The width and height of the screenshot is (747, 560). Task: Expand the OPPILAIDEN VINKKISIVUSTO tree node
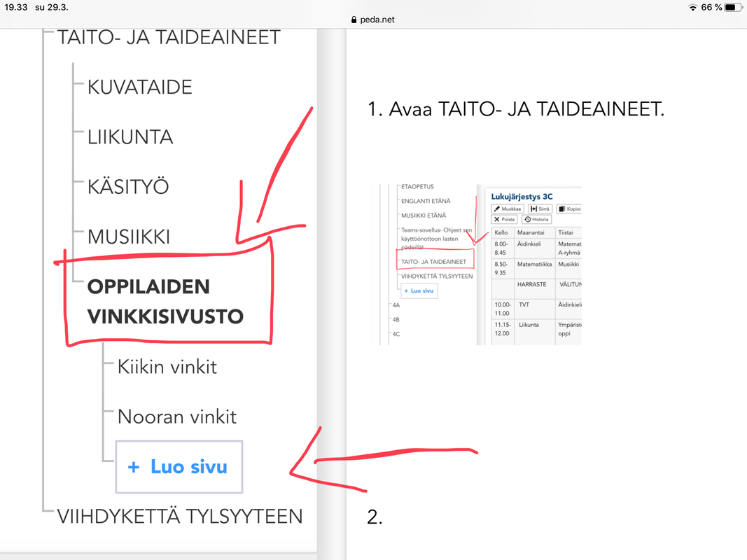[165, 302]
